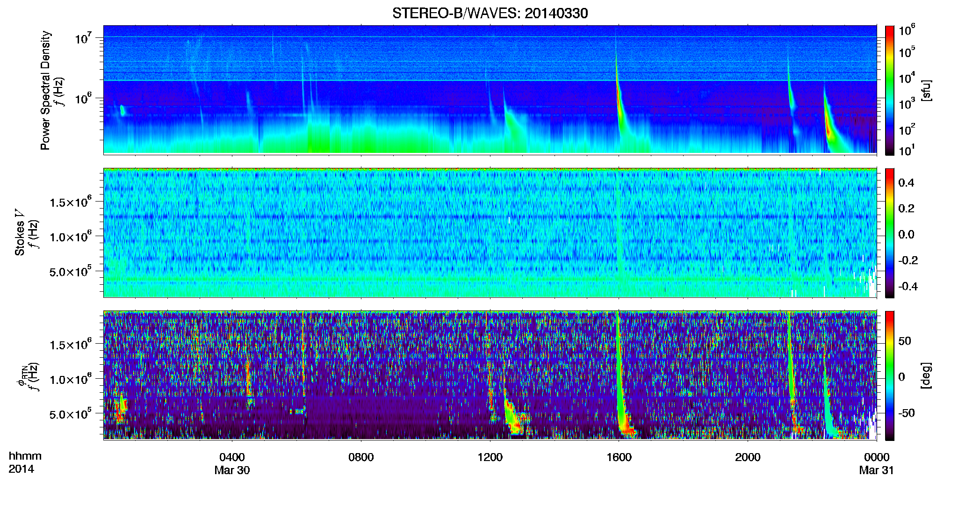Click the 0800 time axis label
The image size is (980, 505).
pos(361,457)
